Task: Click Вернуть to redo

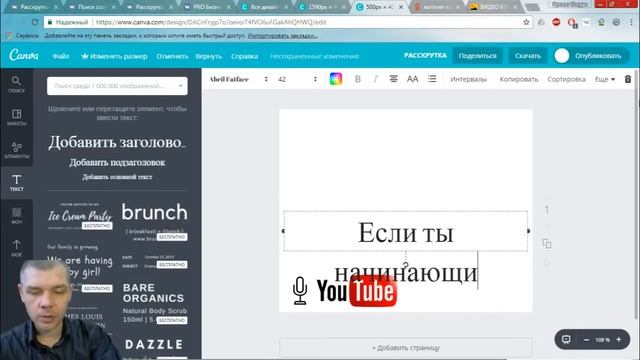Action: (x=209, y=56)
